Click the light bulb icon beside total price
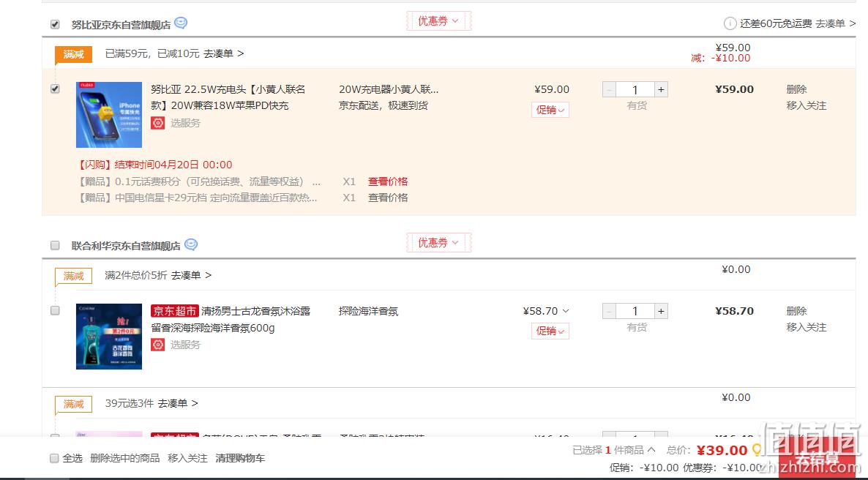The height and width of the screenshot is (480, 868). coord(757,450)
